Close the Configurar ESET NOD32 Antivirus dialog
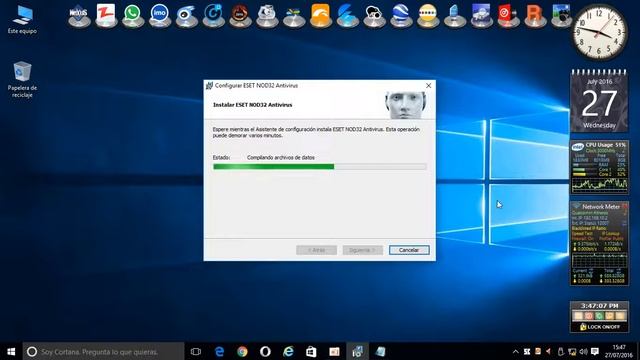640x360 pixels. click(428, 85)
